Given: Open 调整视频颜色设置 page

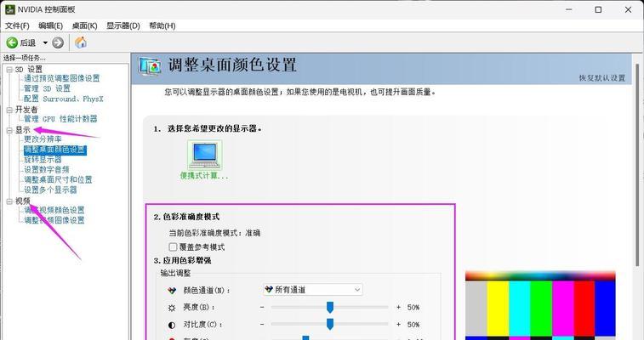Looking at the screenshot, I should click(54, 210).
